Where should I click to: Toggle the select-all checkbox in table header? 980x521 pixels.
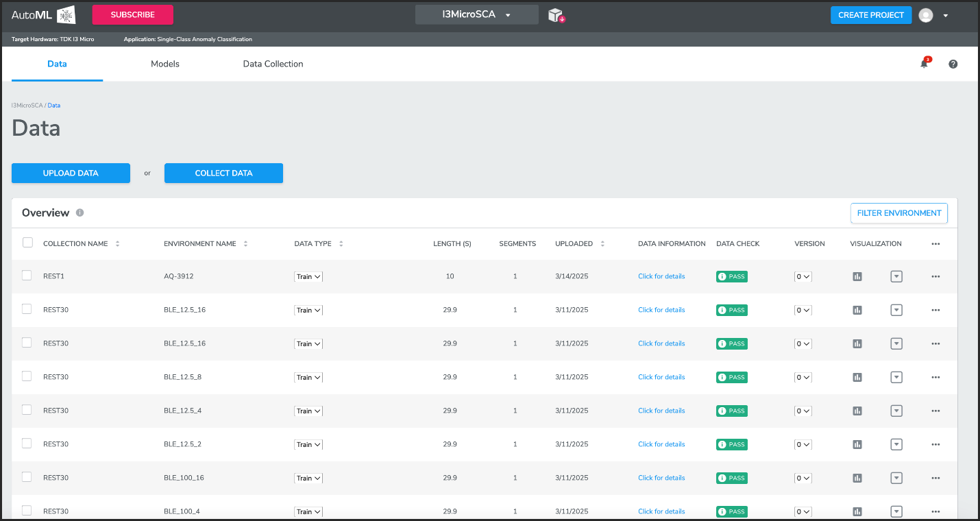(x=27, y=242)
